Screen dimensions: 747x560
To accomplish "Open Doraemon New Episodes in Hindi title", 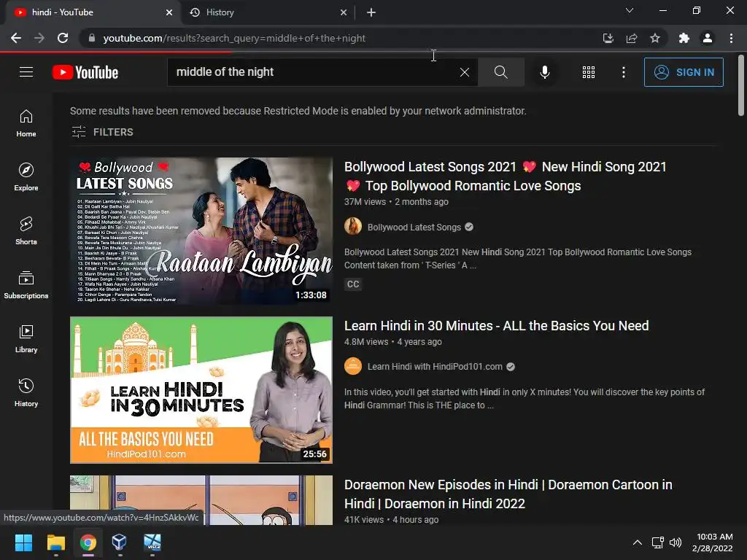I will (508, 494).
